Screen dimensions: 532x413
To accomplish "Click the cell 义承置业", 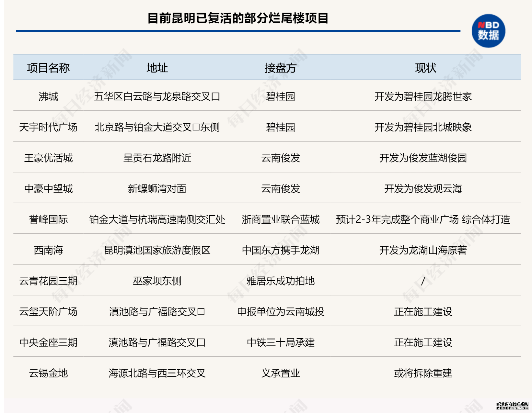I will [x=281, y=373].
